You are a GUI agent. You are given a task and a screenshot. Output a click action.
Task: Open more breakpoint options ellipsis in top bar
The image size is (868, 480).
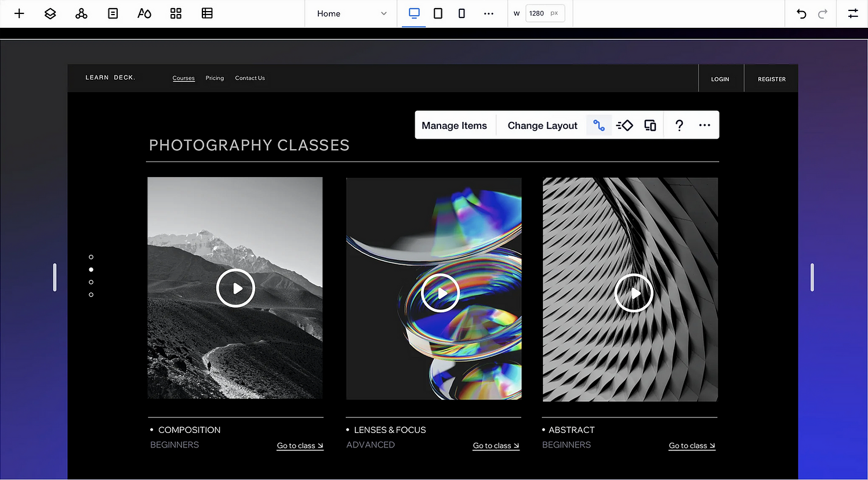coord(489,13)
